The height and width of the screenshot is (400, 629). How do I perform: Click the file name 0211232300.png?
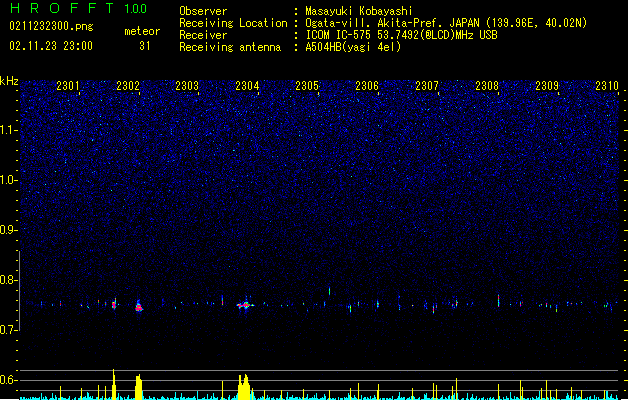click(x=51, y=27)
